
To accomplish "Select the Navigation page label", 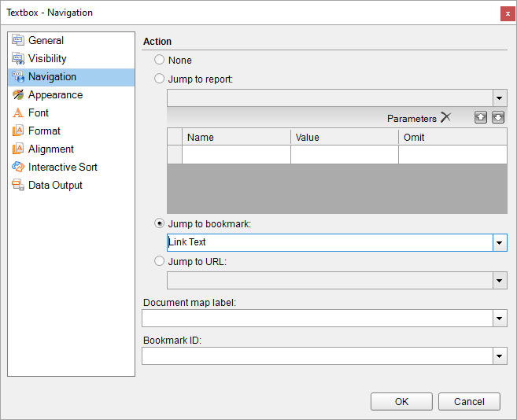I will tap(53, 76).
